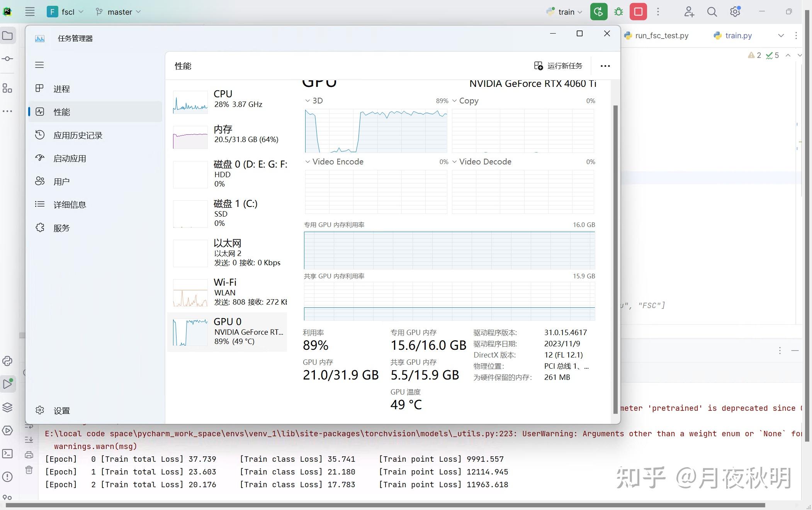Toggle the Task Manager hamburger navigation
Viewport: 812px width, 510px height.
click(39, 65)
